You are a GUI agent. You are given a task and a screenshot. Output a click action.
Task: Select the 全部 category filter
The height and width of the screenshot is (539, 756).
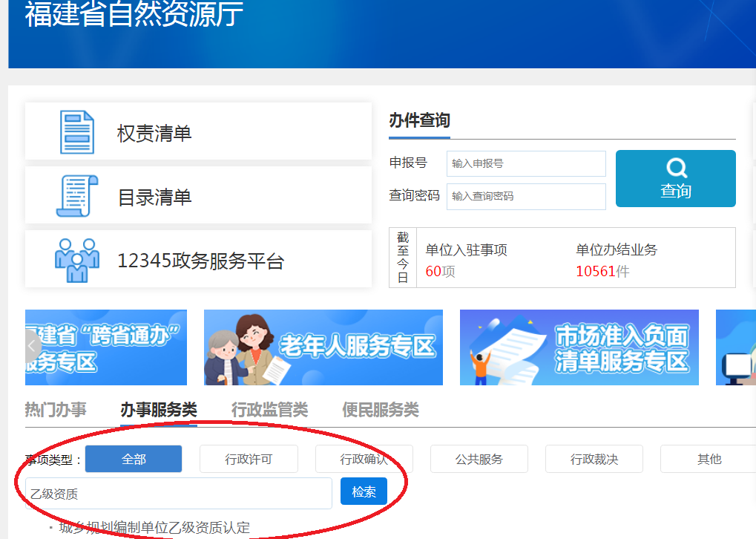pyautogui.click(x=134, y=459)
